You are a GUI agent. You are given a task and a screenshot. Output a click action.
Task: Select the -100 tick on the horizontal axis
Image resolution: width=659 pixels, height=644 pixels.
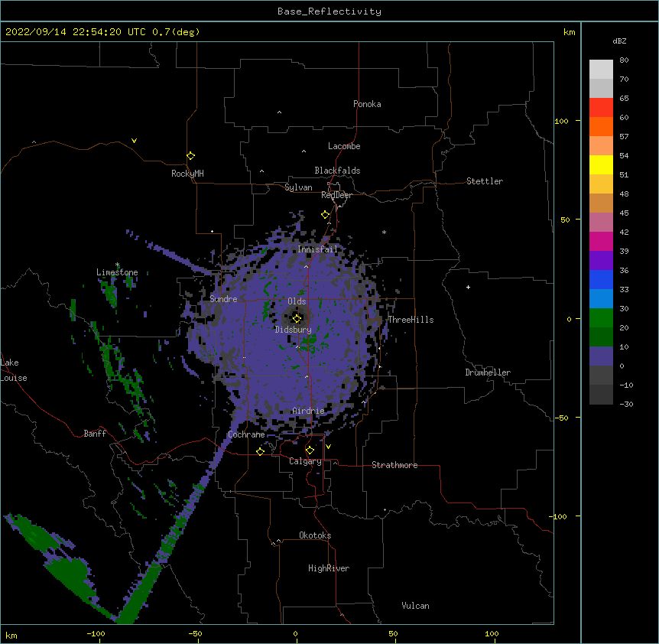[96, 633]
